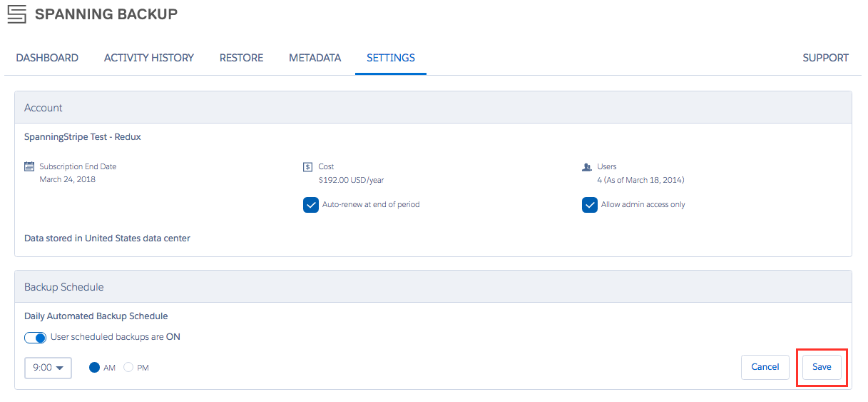Click the Cancel button
The width and height of the screenshot is (868, 402).
pos(765,367)
